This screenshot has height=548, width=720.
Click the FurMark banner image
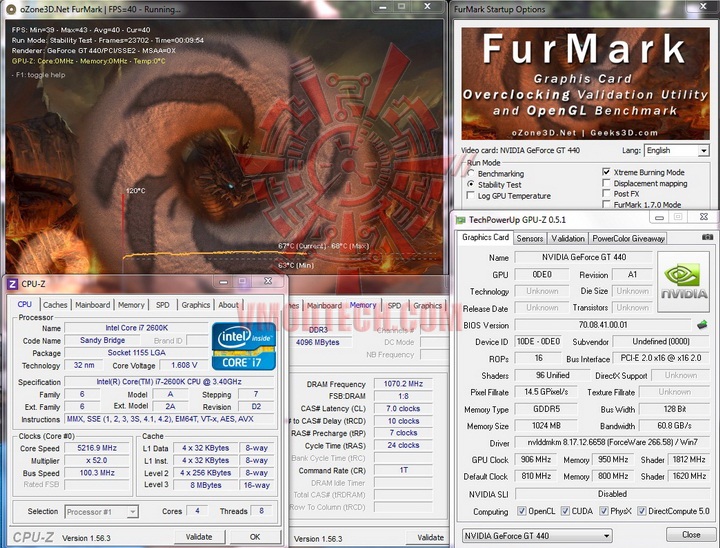[585, 84]
